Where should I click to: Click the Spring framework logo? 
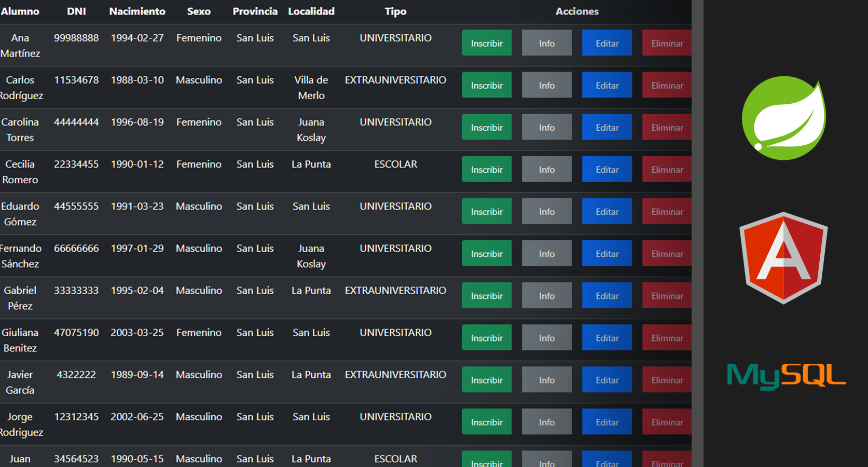pos(783,118)
